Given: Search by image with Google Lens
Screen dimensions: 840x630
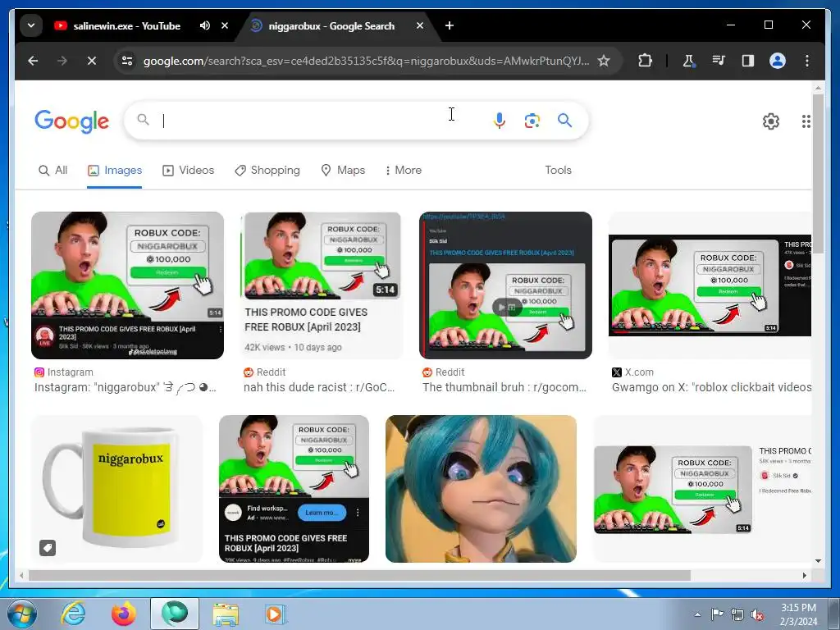Looking at the screenshot, I should click(532, 121).
